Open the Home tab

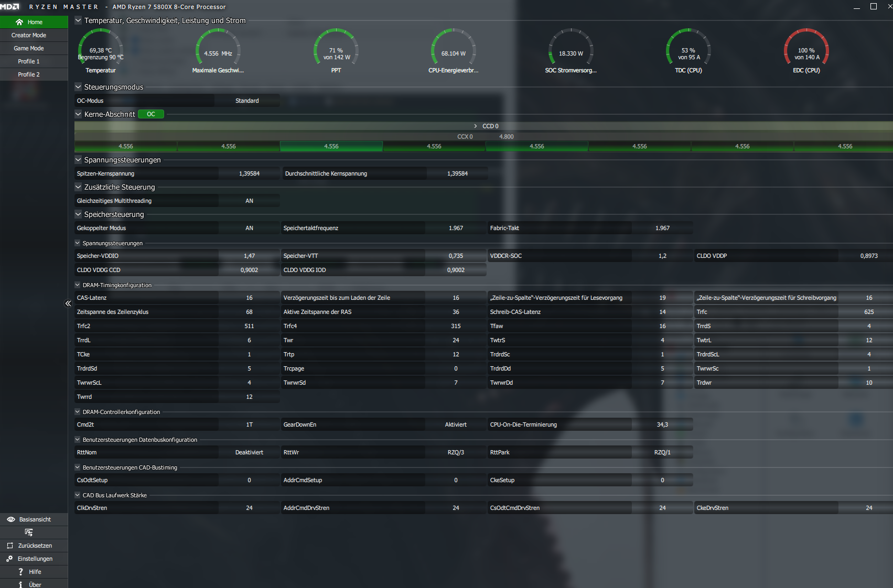pyautogui.click(x=34, y=22)
